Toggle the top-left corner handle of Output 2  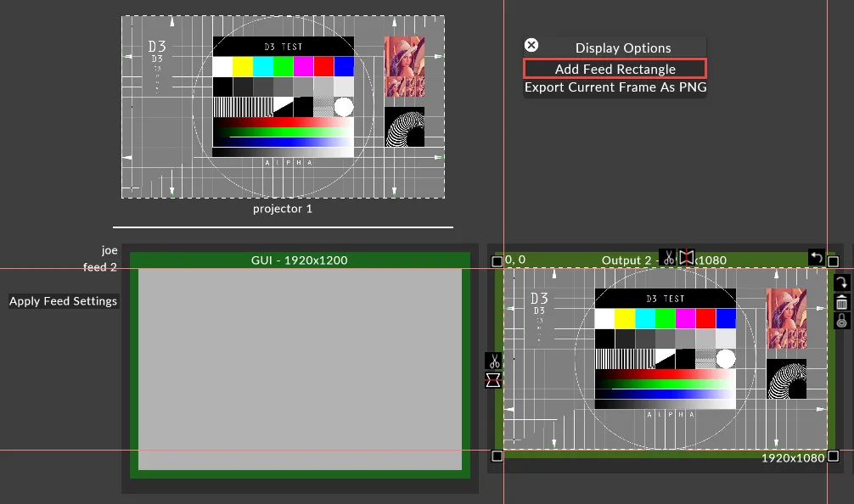click(497, 261)
